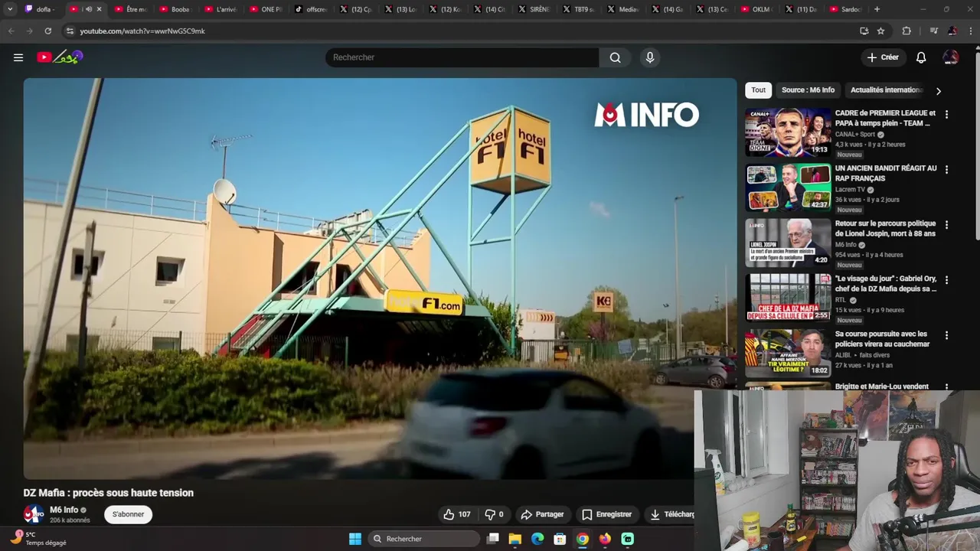980x551 pixels.
Task: Open Chrome extensions puzzle icon
Action: coord(906,31)
